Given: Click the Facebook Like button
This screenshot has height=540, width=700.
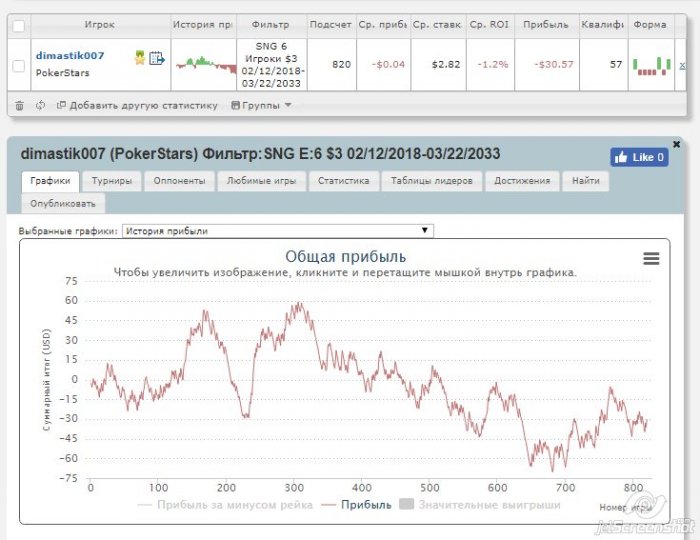Looking at the screenshot, I should pos(639,157).
